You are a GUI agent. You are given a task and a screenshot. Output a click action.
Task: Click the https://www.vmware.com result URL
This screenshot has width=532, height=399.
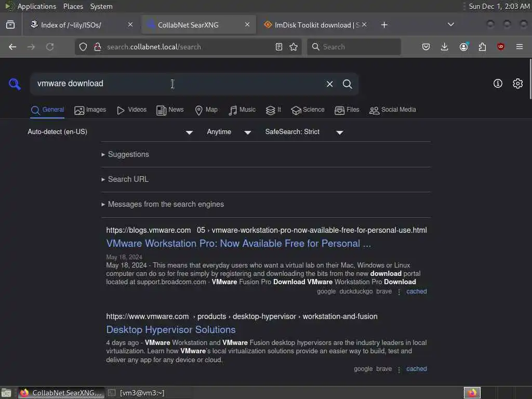[147, 316]
